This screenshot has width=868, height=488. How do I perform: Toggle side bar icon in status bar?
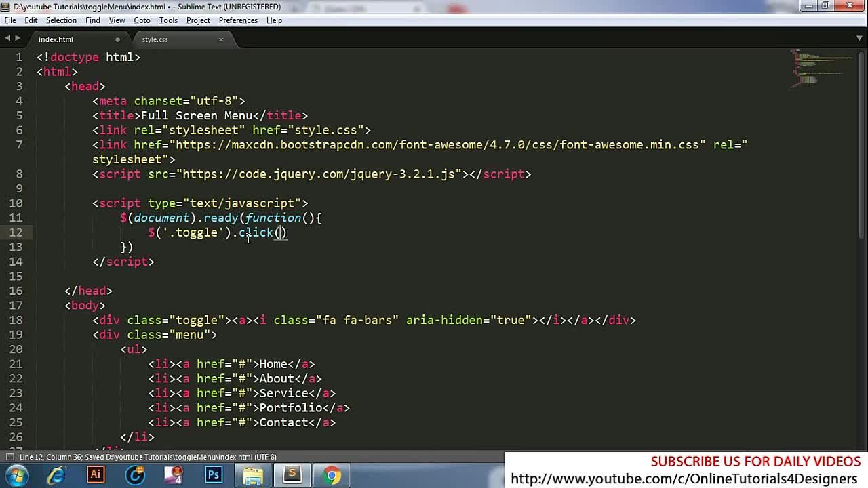pos(9,457)
